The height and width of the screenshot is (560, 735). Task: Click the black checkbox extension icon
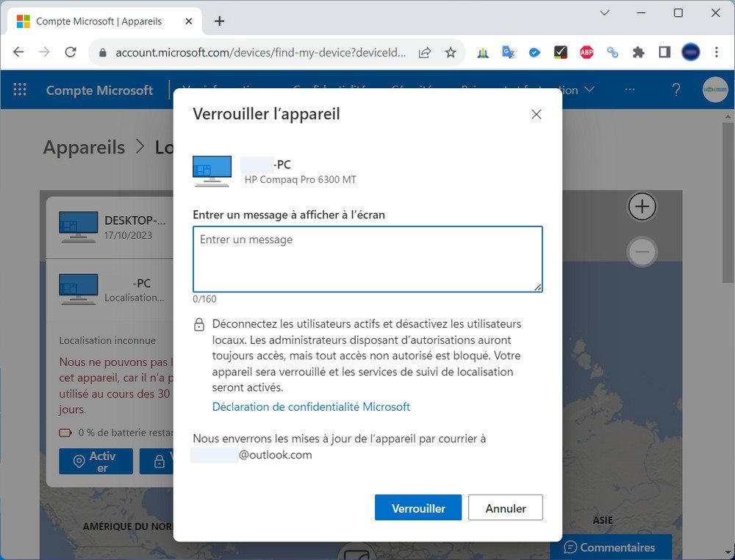pos(560,52)
